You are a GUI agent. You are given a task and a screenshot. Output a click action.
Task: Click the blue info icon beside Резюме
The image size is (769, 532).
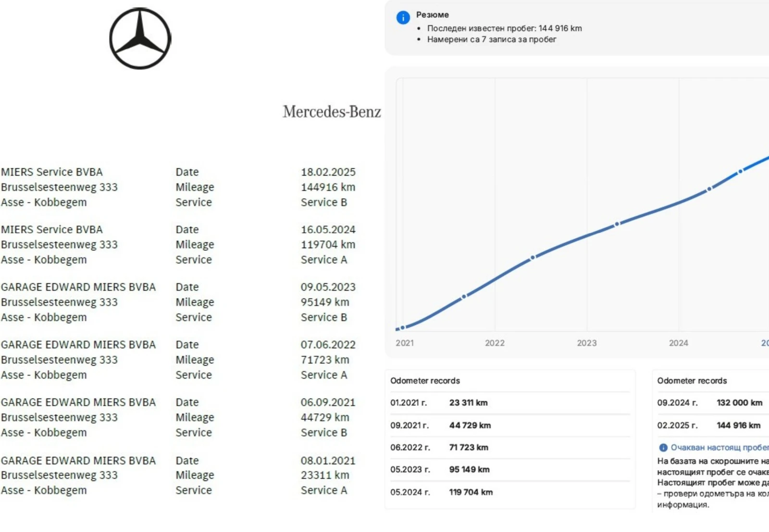(403, 17)
